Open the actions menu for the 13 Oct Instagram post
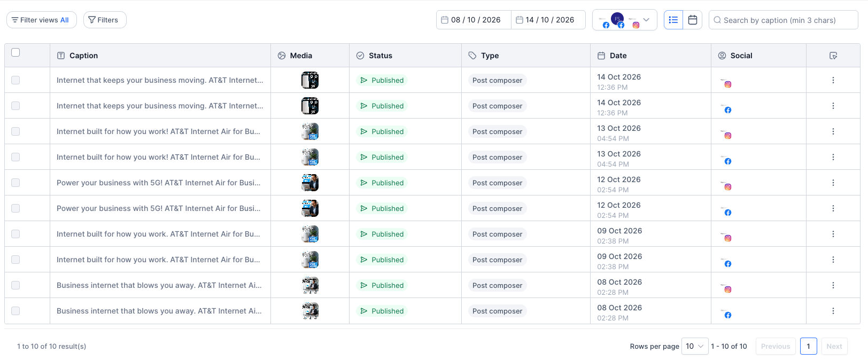Screen dimensions: 868x360 [x=833, y=131]
